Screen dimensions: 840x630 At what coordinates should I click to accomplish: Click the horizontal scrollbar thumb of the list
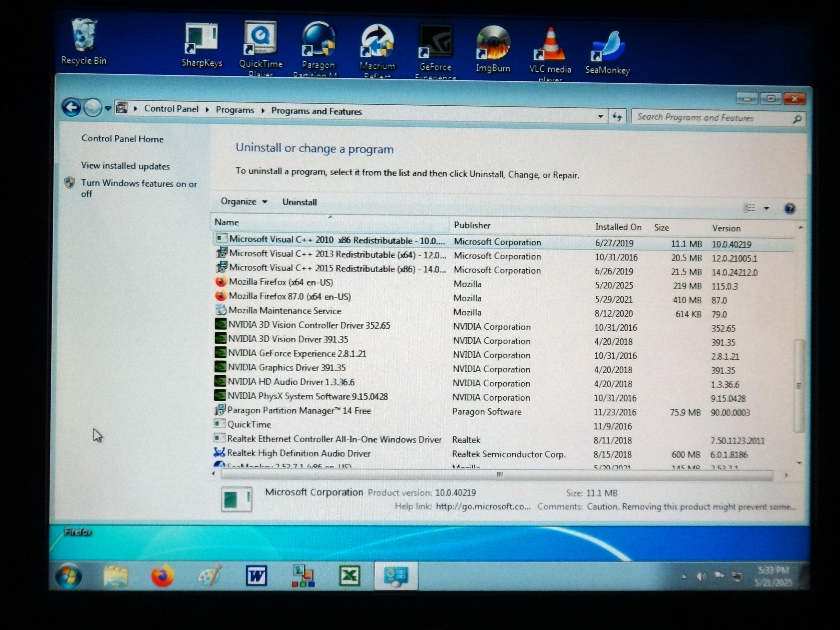tap(497, 475)
